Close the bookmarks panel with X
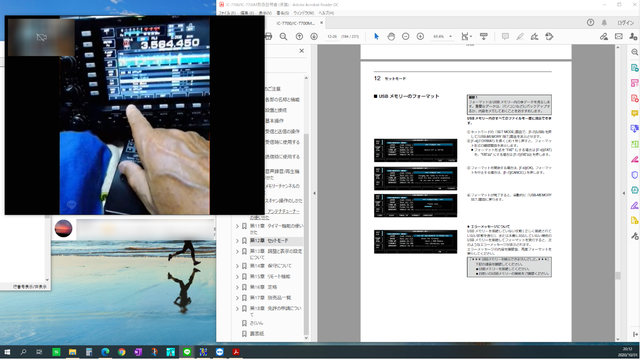640x360 pixels. pos(302,51)
